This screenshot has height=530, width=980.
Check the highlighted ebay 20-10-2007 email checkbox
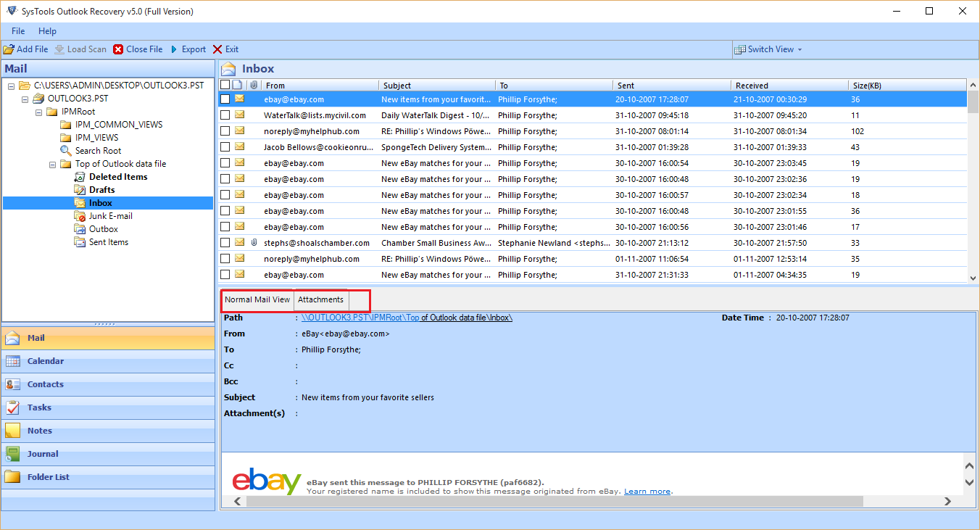click(225, 99)
